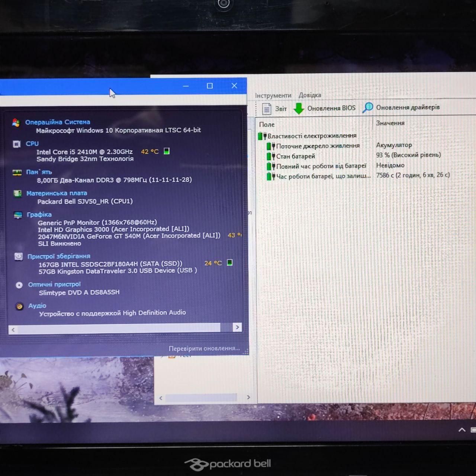Click the Пристрої зберігання drive icon
476x476 pixels.
[x=19, y=257]
